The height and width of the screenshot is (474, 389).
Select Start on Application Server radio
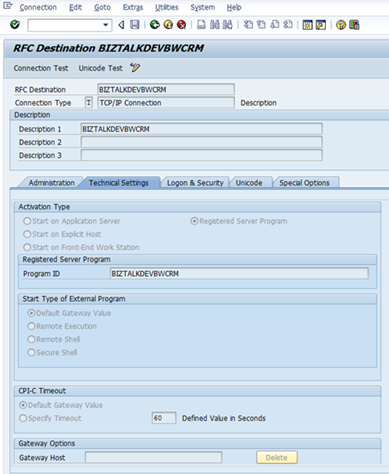point(27,221)
